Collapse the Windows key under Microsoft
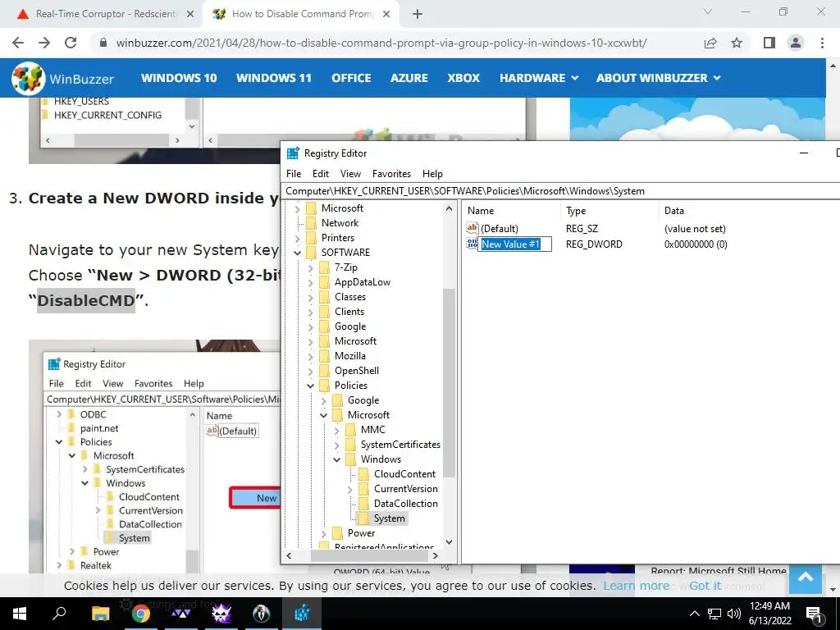The width and height of the screenshot is (840, 630). pos(337,459)
